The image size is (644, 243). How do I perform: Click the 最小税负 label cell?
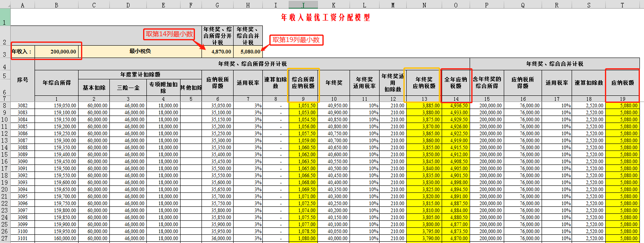click(x=140, y=52)
